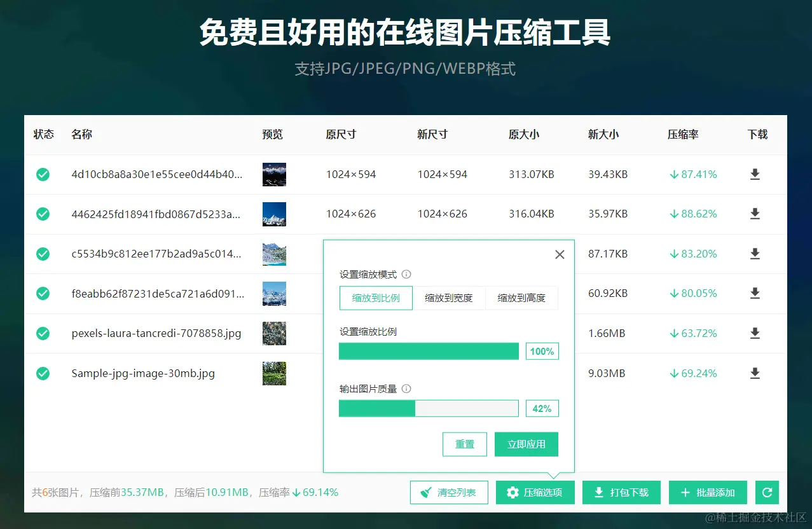
Task: Click the status checkmark for c5534b9c812ee row
Action: coord(43,254)
